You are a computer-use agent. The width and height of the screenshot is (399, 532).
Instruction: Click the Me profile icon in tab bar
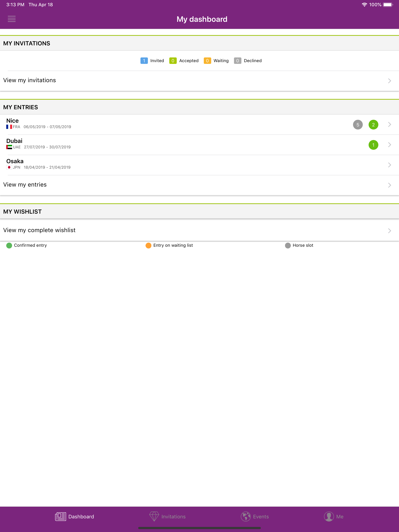point(329,516)
